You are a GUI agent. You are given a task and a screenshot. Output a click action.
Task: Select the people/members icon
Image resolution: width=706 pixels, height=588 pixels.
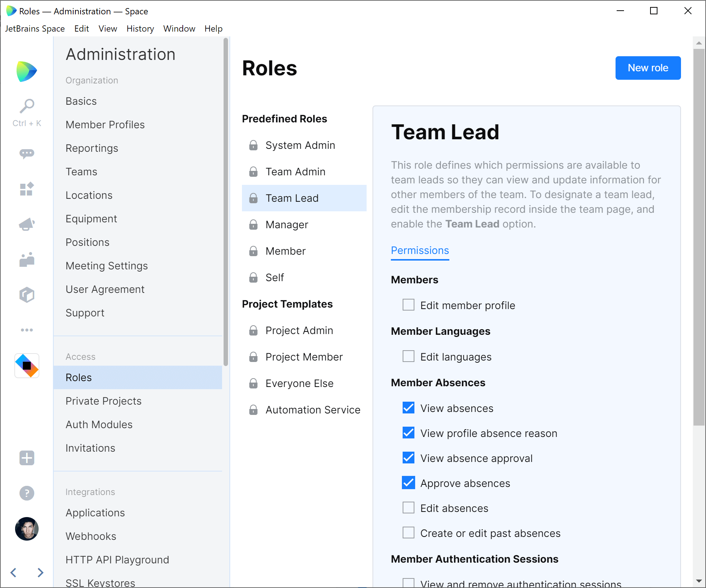tap(27, 259)
